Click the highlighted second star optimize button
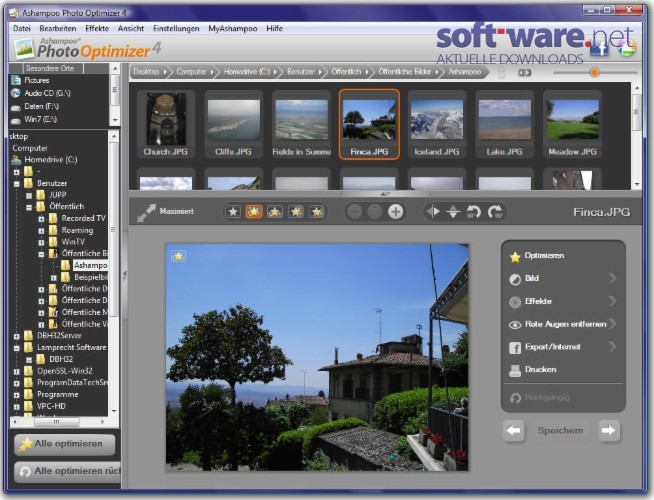The width and height of the screenshot is (654, 500). pyautogui.click(x=254, y=212)
